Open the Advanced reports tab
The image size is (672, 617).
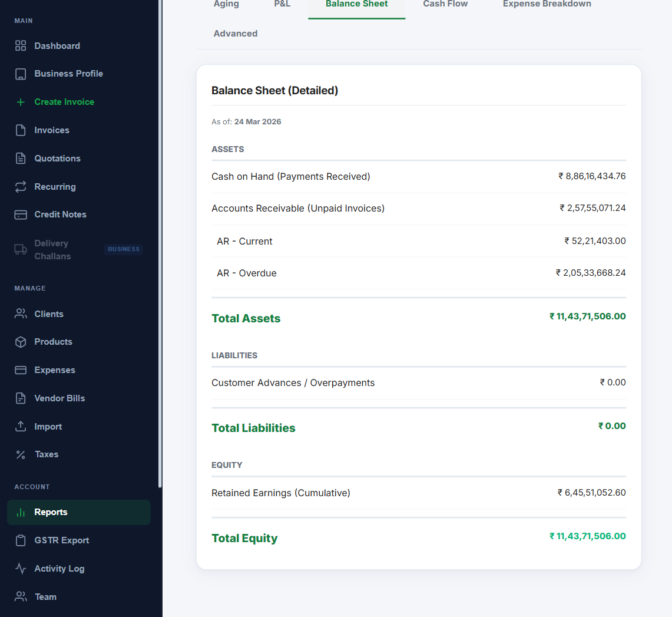point(236,34)
